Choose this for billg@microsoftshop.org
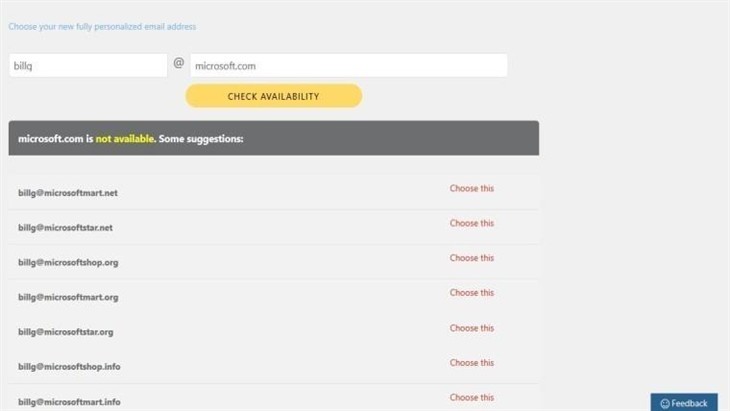 click(472, 258)
